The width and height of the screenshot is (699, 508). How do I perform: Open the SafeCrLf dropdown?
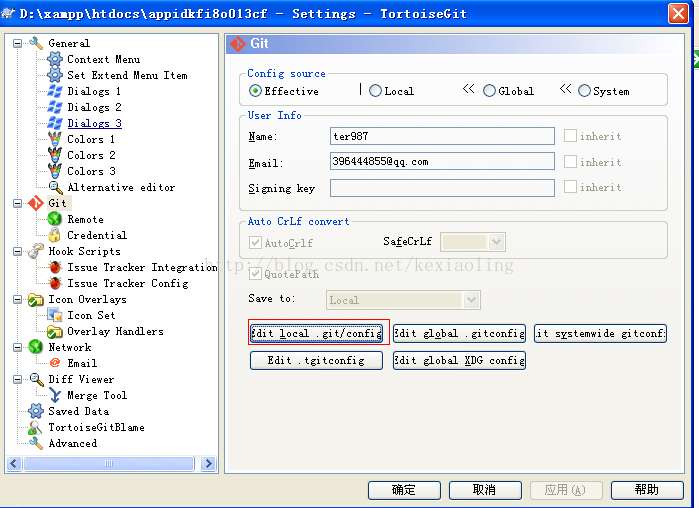pos(496,242)
